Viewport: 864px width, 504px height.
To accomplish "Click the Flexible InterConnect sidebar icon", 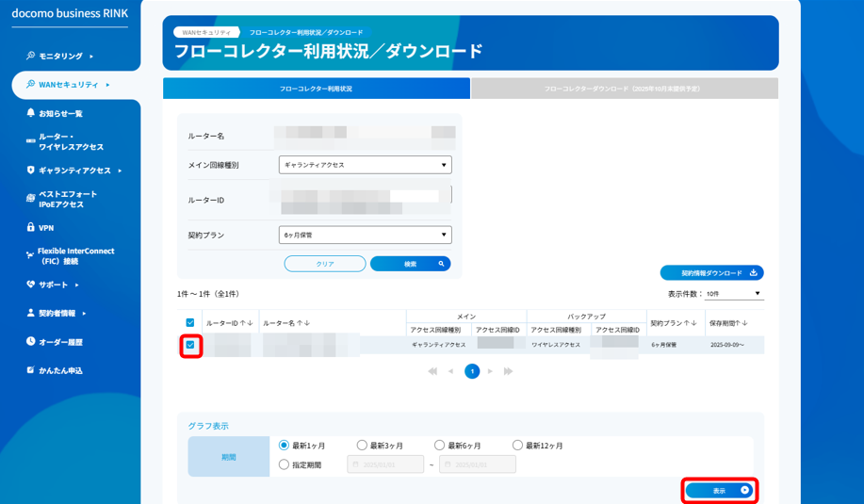I will tap(30, 255).
